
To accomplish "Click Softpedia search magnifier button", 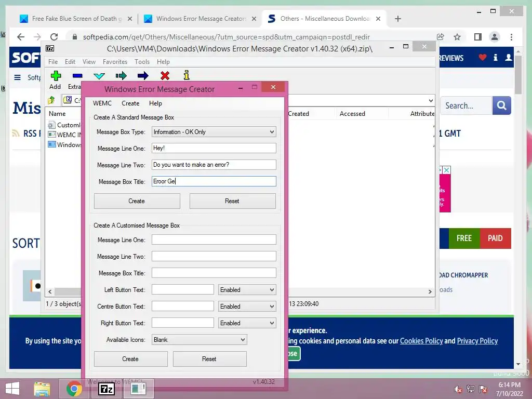I will click(501, 105).
